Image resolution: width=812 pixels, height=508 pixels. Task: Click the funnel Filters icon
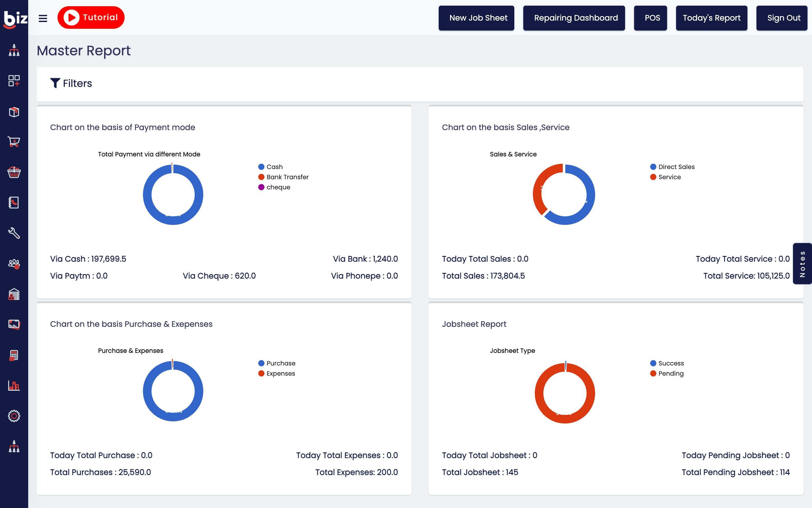pyautogui.click(x=55, y=83)
